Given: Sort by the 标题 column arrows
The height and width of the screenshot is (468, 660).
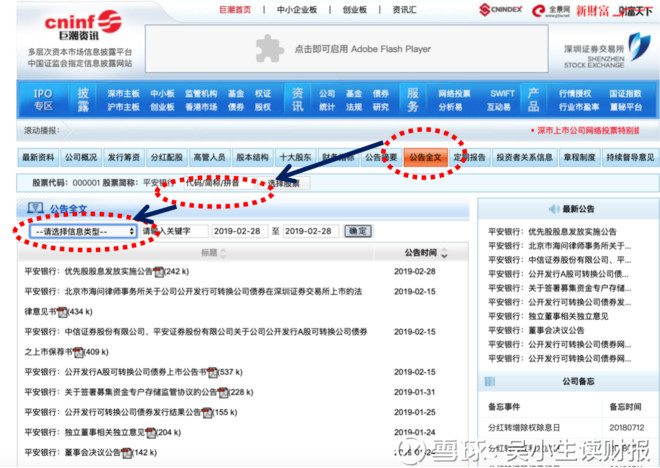Looking at the screenshot, I should pos(223,253).
